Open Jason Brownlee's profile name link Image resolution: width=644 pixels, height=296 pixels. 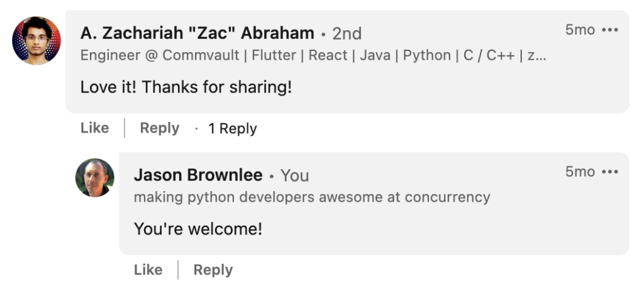(198, 175)
